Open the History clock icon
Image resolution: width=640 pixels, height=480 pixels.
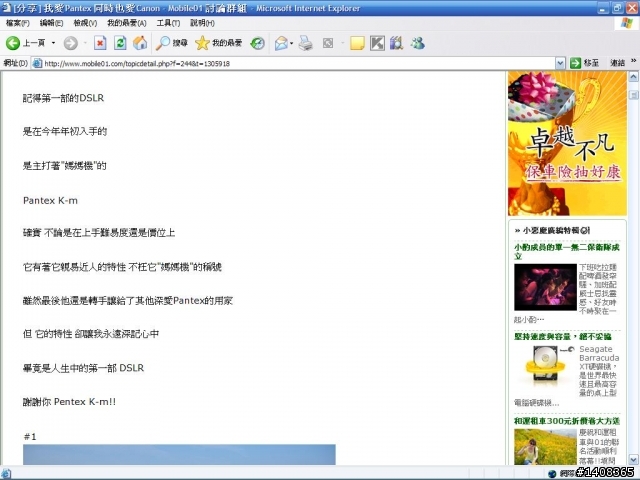tap(258, 43)
